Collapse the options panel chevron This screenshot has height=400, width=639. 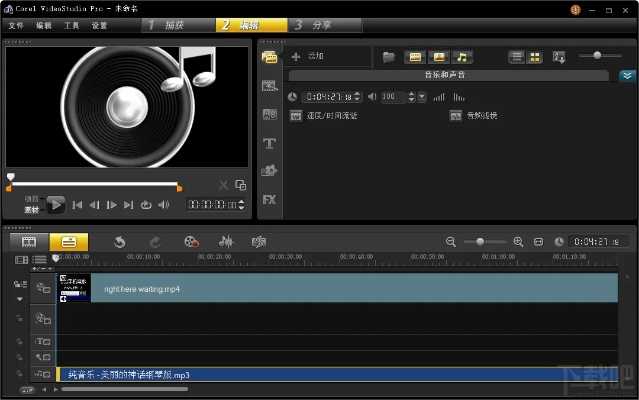coord(627,75)
